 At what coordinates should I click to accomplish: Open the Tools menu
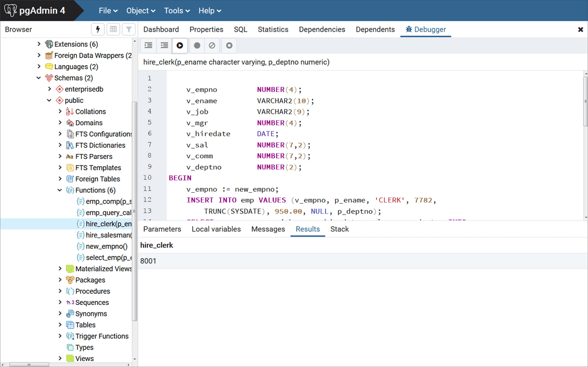click(176, 11)
